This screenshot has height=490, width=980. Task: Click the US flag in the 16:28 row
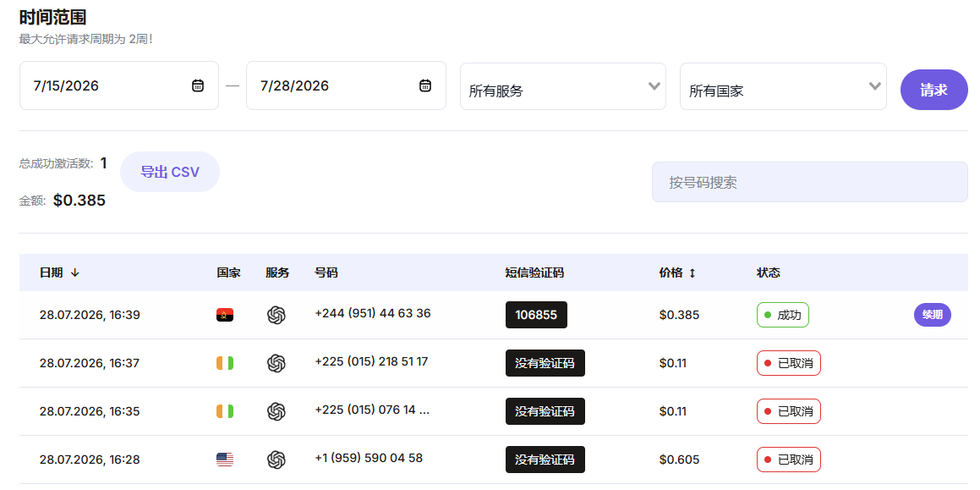coord(225,460)
